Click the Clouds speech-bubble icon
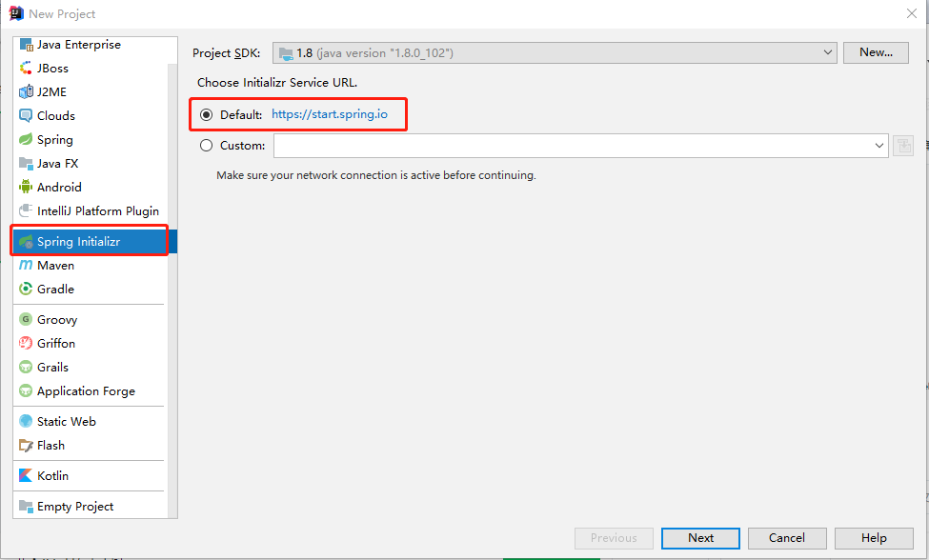 pyautogui.click(x=26, y=116)
